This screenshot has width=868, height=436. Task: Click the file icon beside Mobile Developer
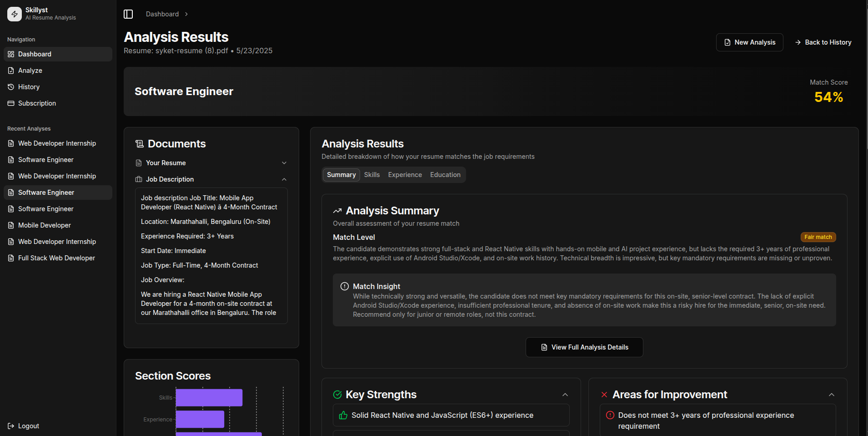point(11,225)
